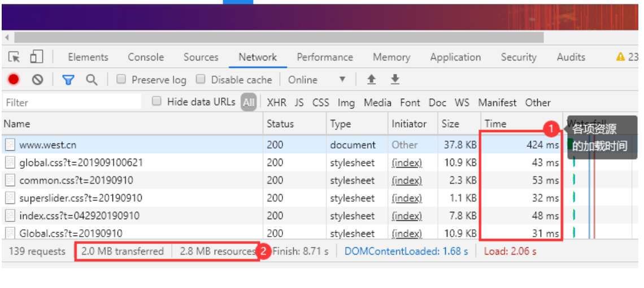This screenshot has width=644, height=288.
Task: Click the import HAR upload arrow
Action: coord(371,80)
